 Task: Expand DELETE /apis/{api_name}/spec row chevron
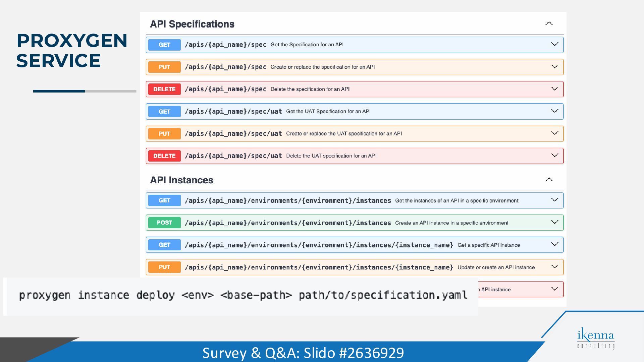pyautogui.click(x=554, y=89)
